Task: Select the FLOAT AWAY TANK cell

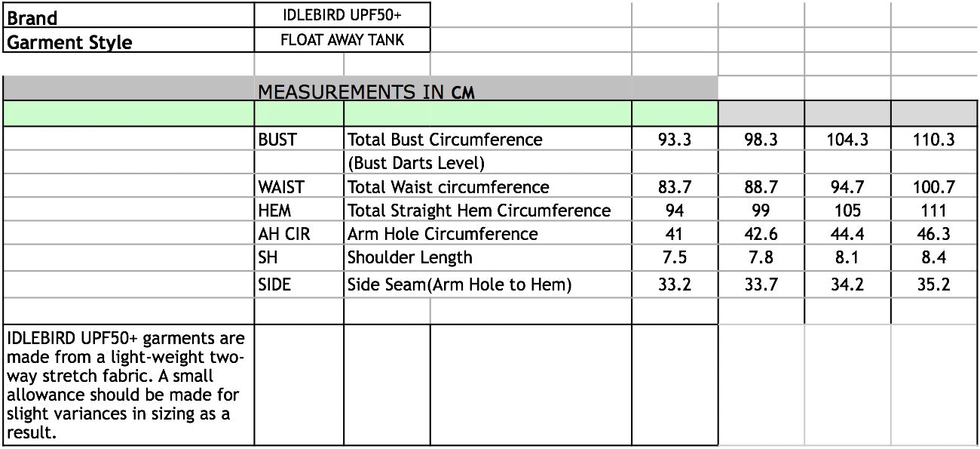Action: 342,41
